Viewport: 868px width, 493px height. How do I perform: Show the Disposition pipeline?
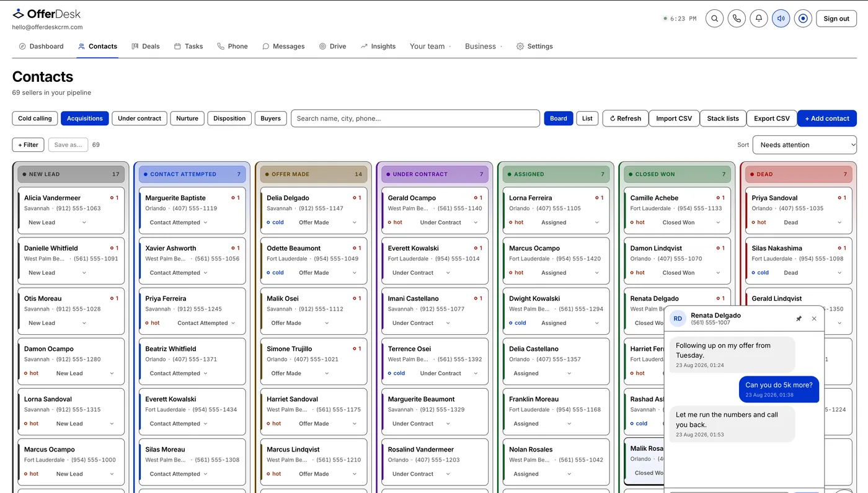(229, 118)
